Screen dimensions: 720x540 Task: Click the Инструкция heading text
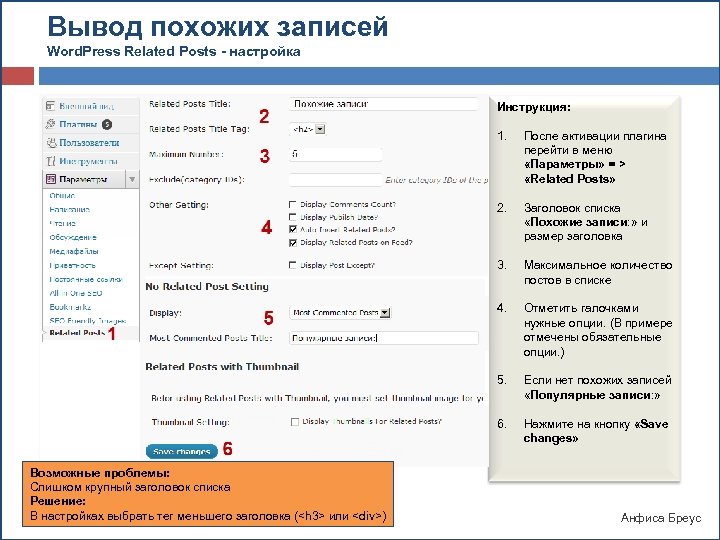coord(534,107)
